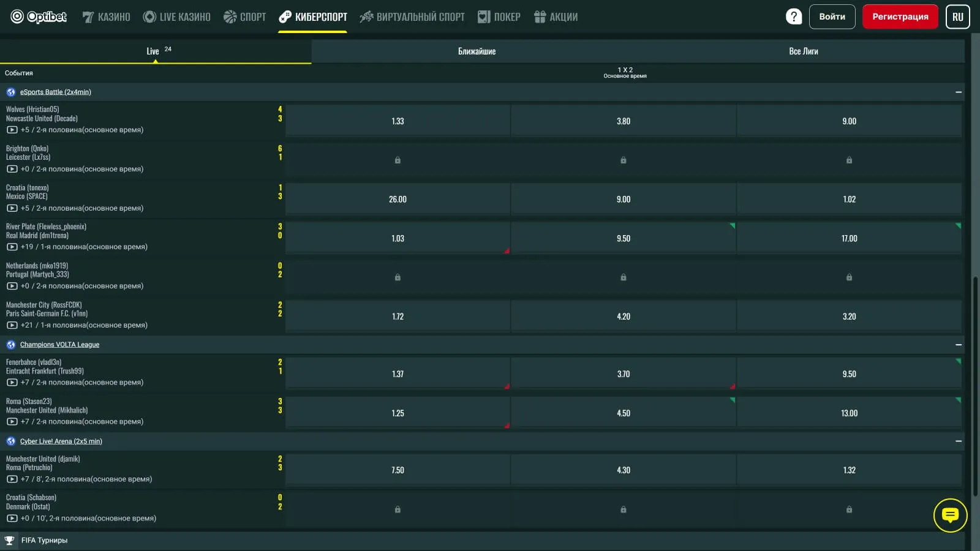Open the yellow live chat bubble
980x551 pixels.
(949, 515)
